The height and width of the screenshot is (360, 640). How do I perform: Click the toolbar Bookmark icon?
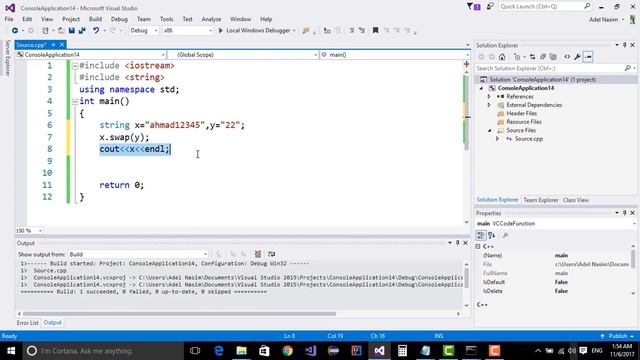pyautogui.click(x=375, y=31)
